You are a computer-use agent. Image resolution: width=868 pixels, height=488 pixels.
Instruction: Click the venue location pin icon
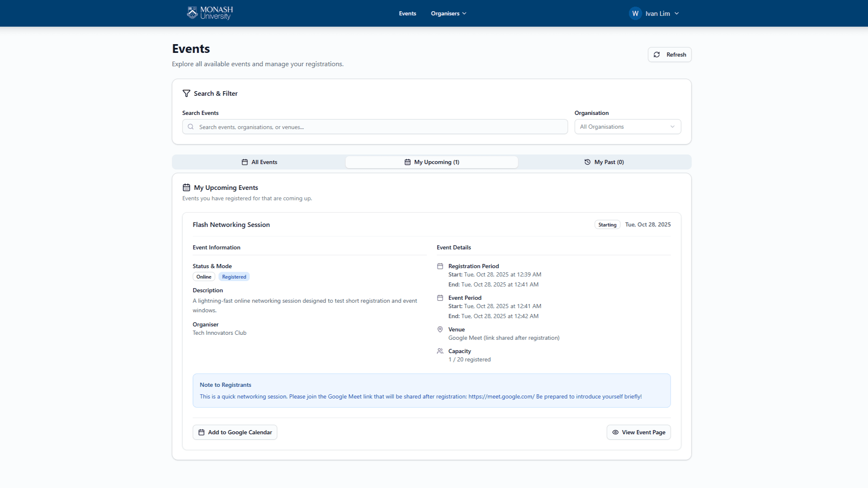(440, 329)
